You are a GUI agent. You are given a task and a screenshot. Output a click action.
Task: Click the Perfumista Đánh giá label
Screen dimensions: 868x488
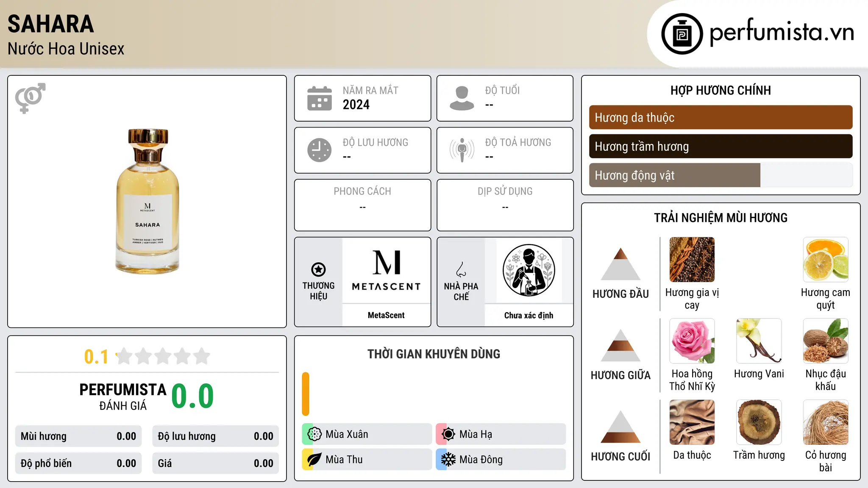[x=123, y=396]
